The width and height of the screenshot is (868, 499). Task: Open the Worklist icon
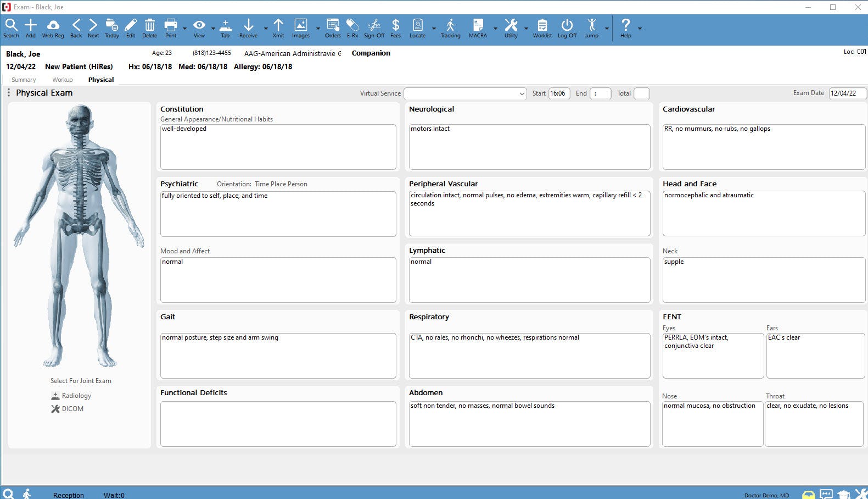[x=542, y=28]
